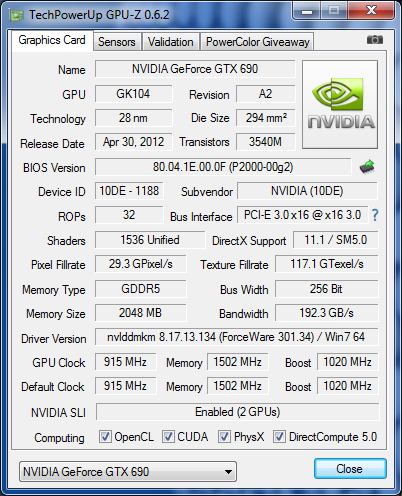Click the Subvendor field NVIDIA (10DE)
This screenshot has height=496, width=402.
coord(307,191)
